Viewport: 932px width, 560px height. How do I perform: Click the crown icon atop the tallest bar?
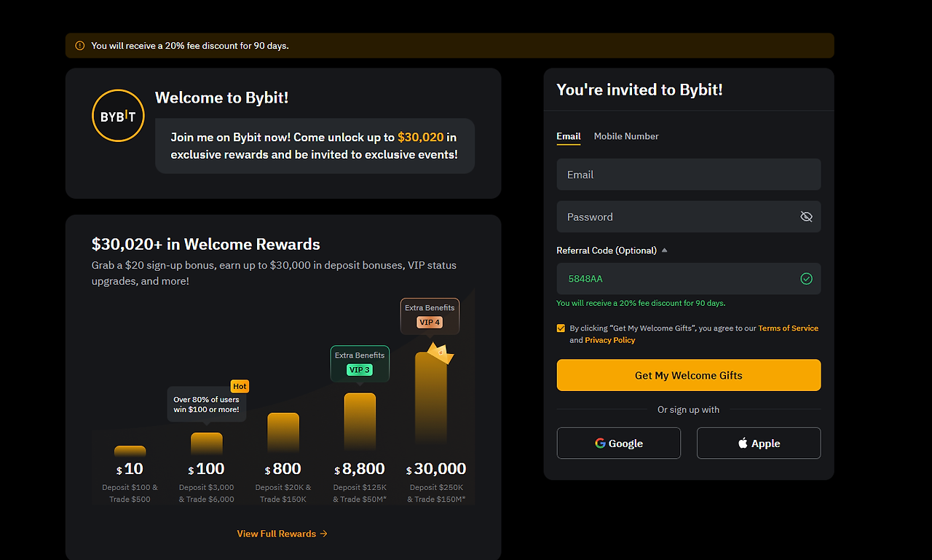pos(440,353)
